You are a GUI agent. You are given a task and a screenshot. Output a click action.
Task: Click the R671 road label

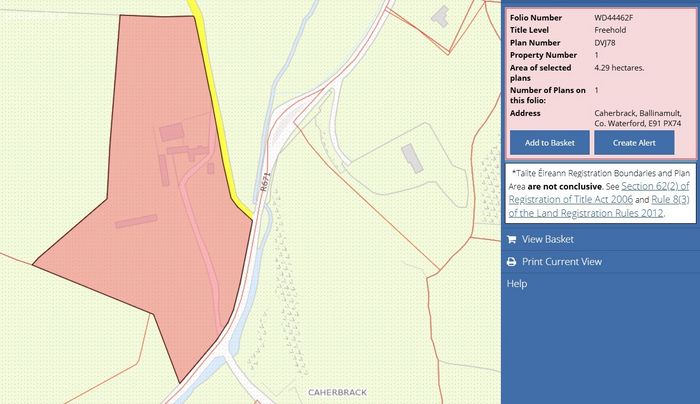(266, 182)
